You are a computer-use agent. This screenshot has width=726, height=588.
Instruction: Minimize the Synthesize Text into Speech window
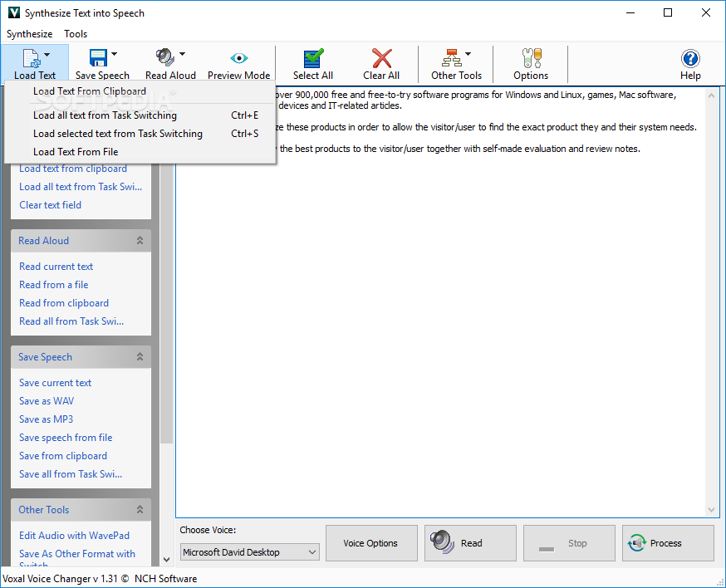[x=630, y=12]
